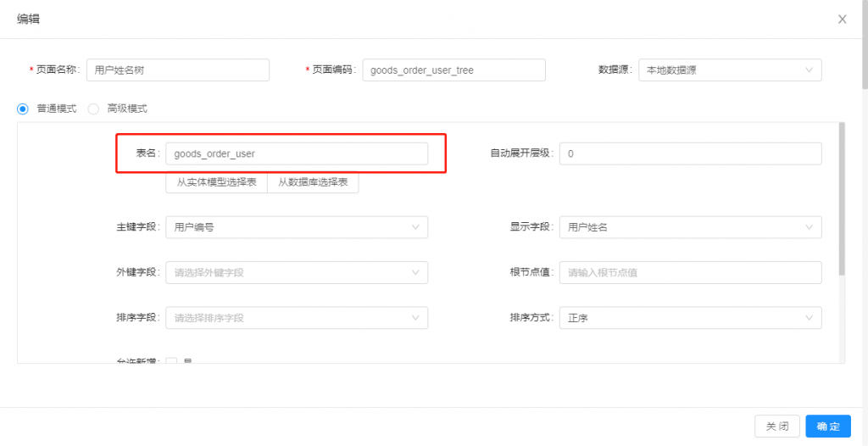Screen dimensions: 868x446
Task: Select 高级模式 radio button
Action: [x=94, y=109]
